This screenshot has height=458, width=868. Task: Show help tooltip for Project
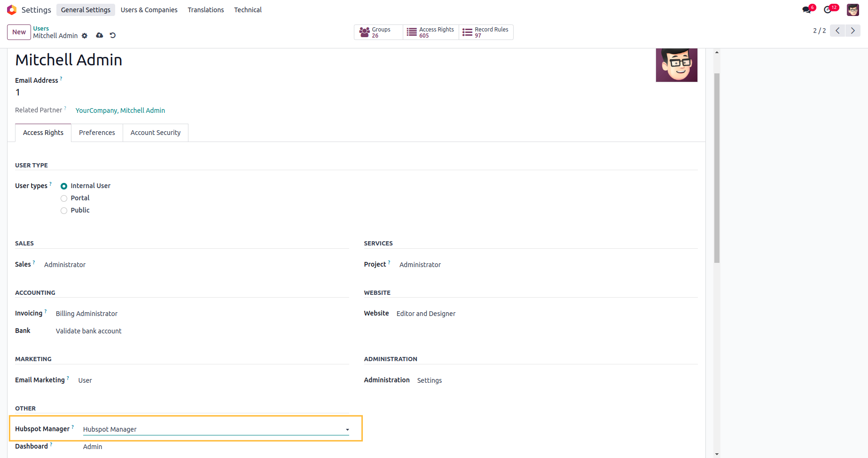[x=389, y=262]
